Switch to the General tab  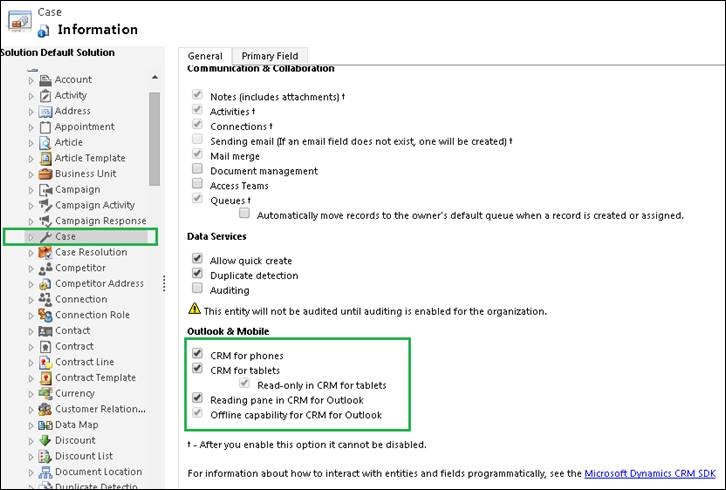[205, 56]
